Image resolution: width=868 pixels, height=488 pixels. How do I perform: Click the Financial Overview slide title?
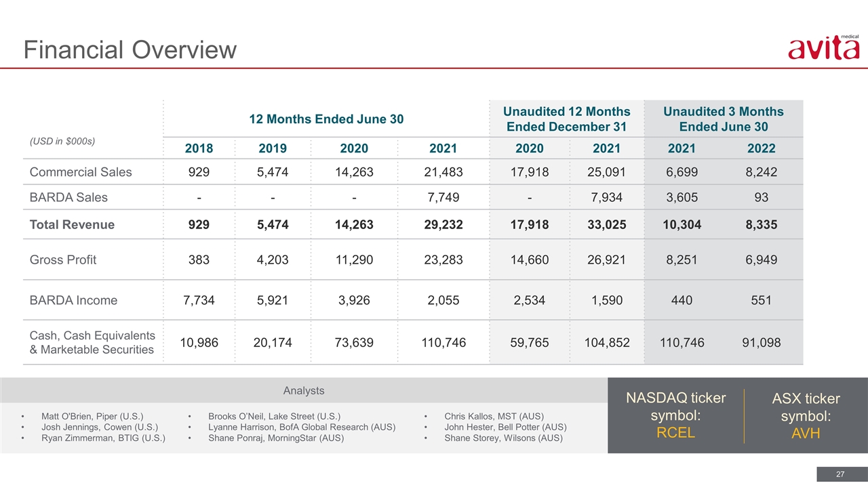[x=130, y=49]
